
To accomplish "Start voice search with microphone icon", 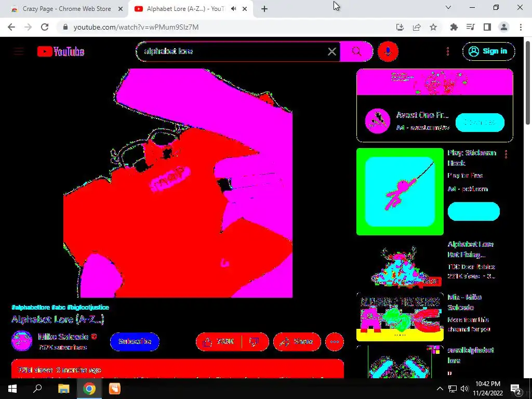I will coord(388,51).
